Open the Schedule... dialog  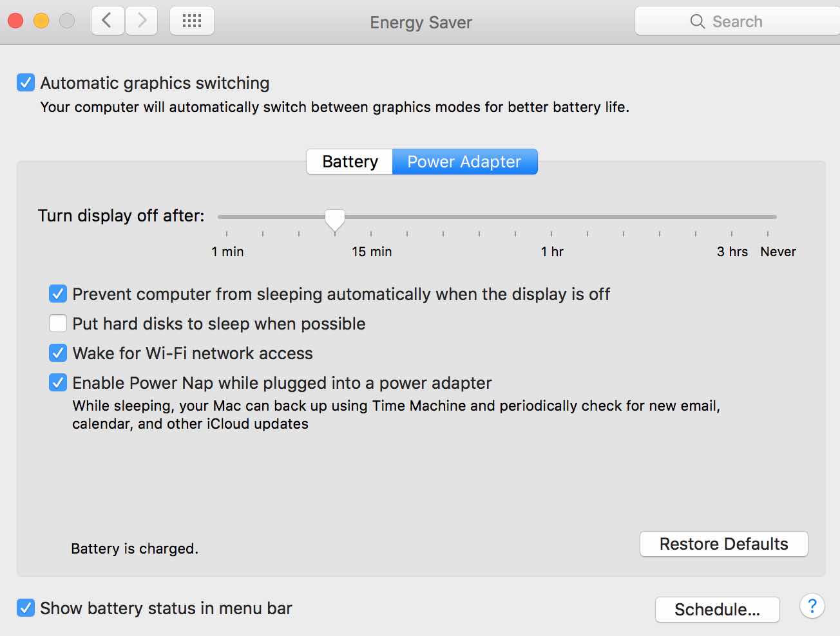(717, 610)
